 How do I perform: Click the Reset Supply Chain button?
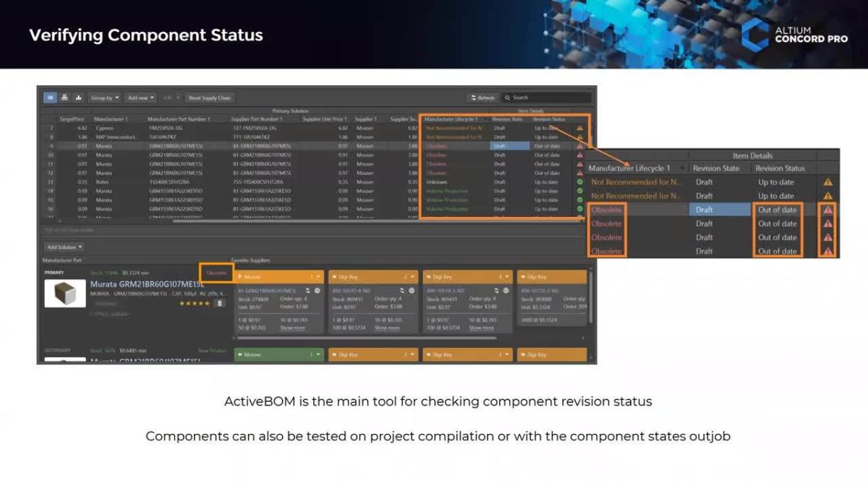point(210,98)
